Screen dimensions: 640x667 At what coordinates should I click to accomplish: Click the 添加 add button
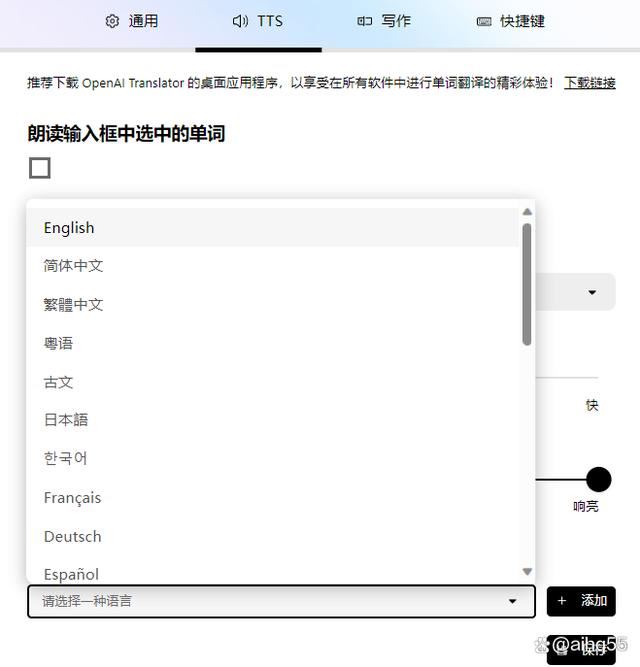click(x=581, y=601)
